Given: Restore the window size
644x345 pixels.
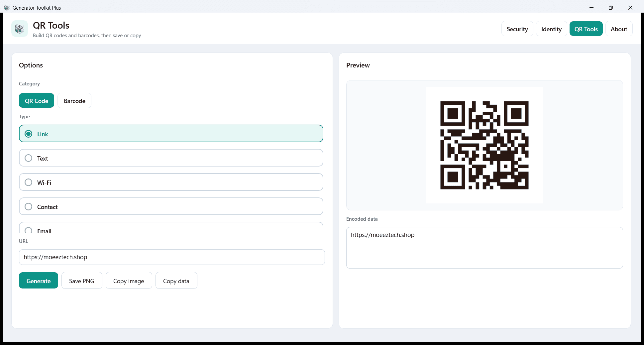Looking at the screenshot, I should 611,7.
